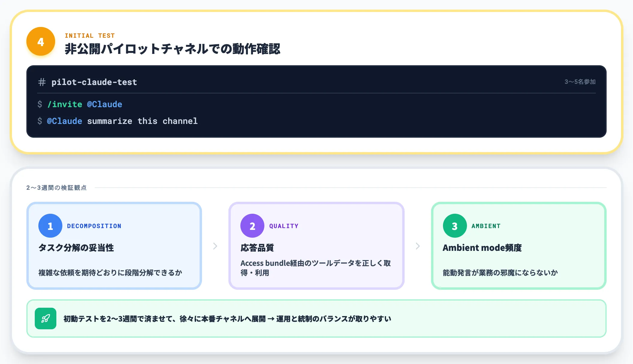Click the /invite command text
Screen dimensions: 633x364
coord(65,104)
